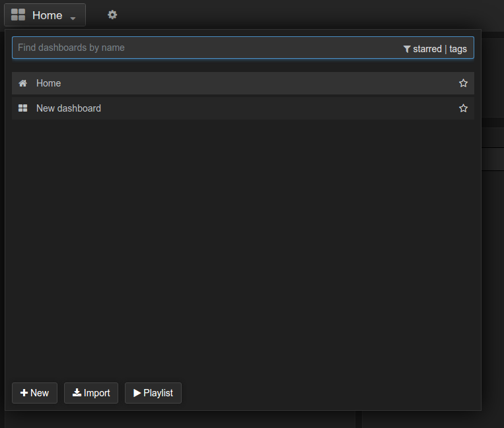504x428 pixels.
Task: Click the house icon in the Home row
Action: coord(23,83)
